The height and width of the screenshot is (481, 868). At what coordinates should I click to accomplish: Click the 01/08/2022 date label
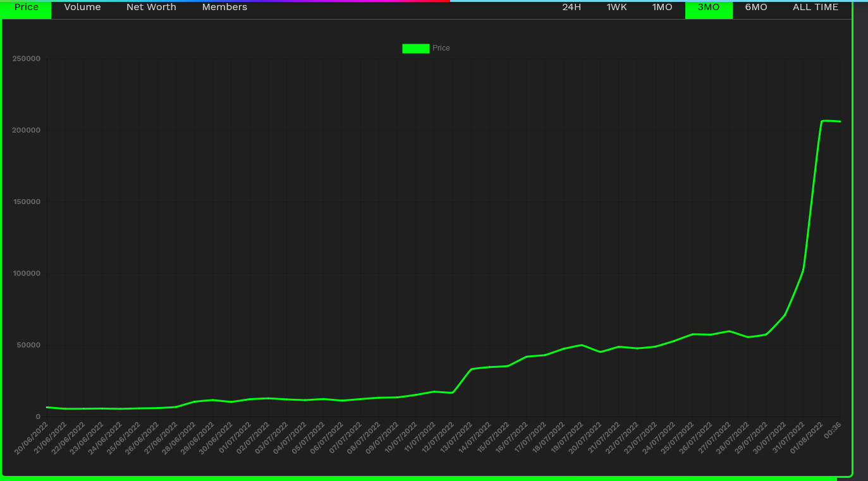coord(807,439)
